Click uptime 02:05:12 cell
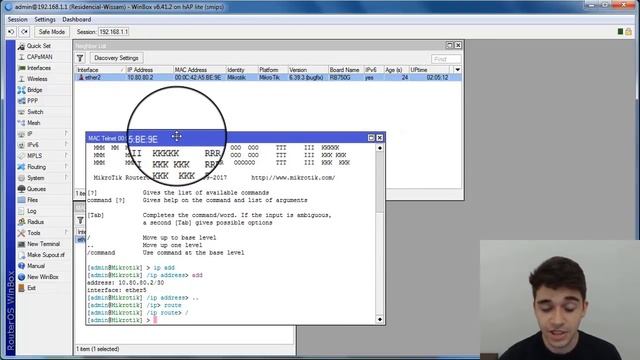 437,78
